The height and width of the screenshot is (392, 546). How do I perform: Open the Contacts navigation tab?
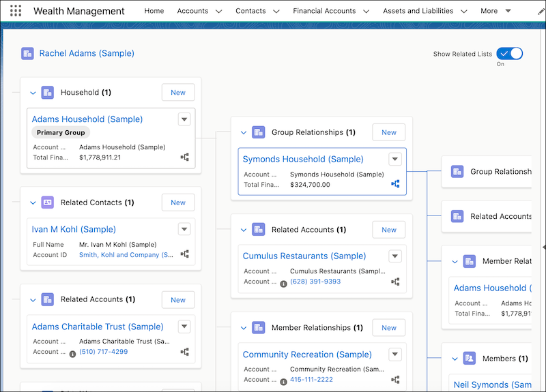[x=250, y=11]
